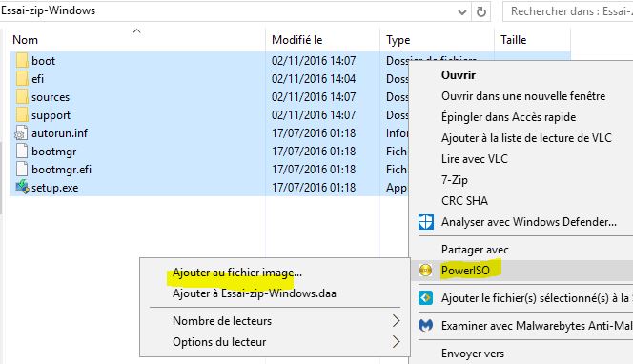Open the CRC SHA menu entry
633x364 pixels.
[x=464, y=201]
